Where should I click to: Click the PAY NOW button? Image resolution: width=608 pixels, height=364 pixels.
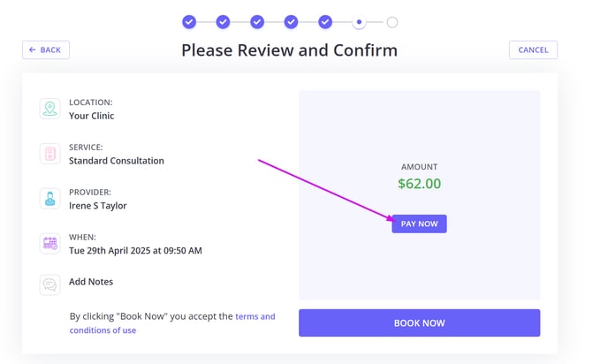click(419, 224)
